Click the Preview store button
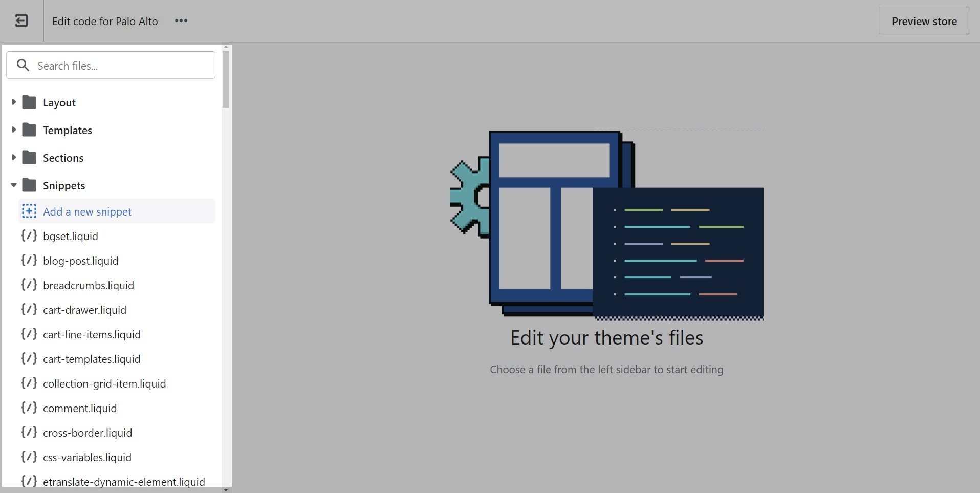Viewport: 980px width, 493px height. coord(924,21)
